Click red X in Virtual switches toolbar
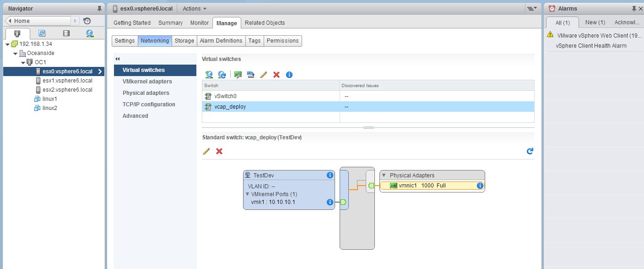 [x=276, y=75]
